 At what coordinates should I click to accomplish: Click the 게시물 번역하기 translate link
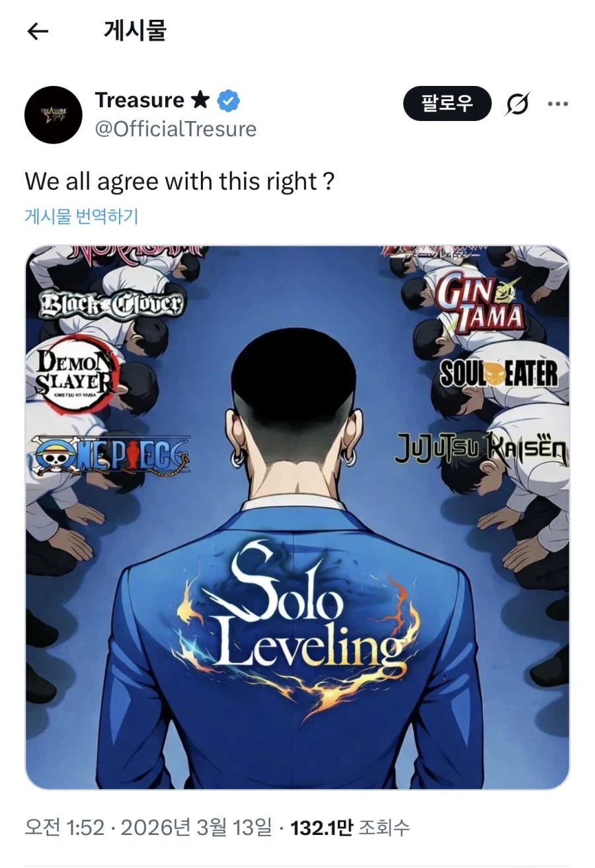81,216
